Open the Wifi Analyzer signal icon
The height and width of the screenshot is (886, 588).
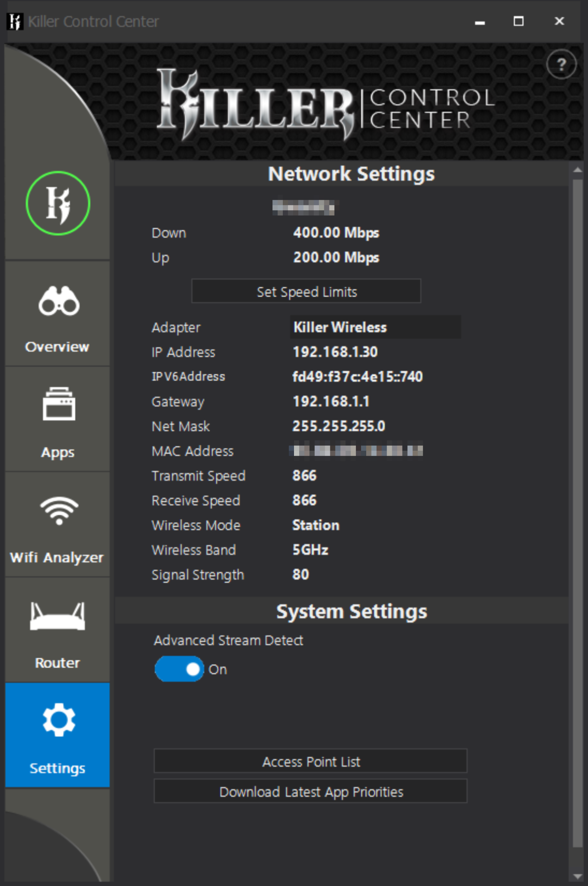[x=59, y=510]
